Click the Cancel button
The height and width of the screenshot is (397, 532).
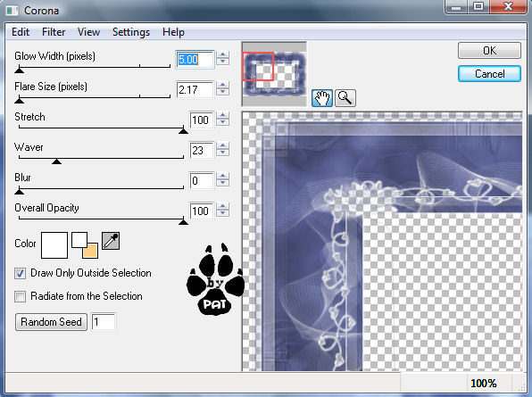tap(489, 74)
